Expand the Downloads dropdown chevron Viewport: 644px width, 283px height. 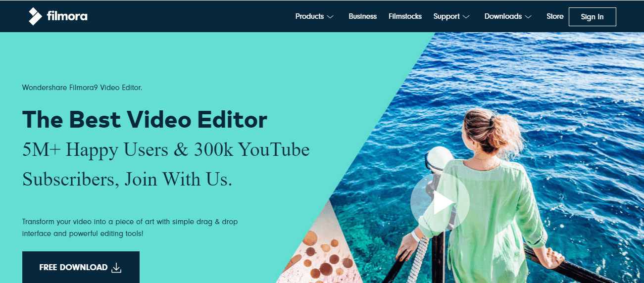[528, 17]
